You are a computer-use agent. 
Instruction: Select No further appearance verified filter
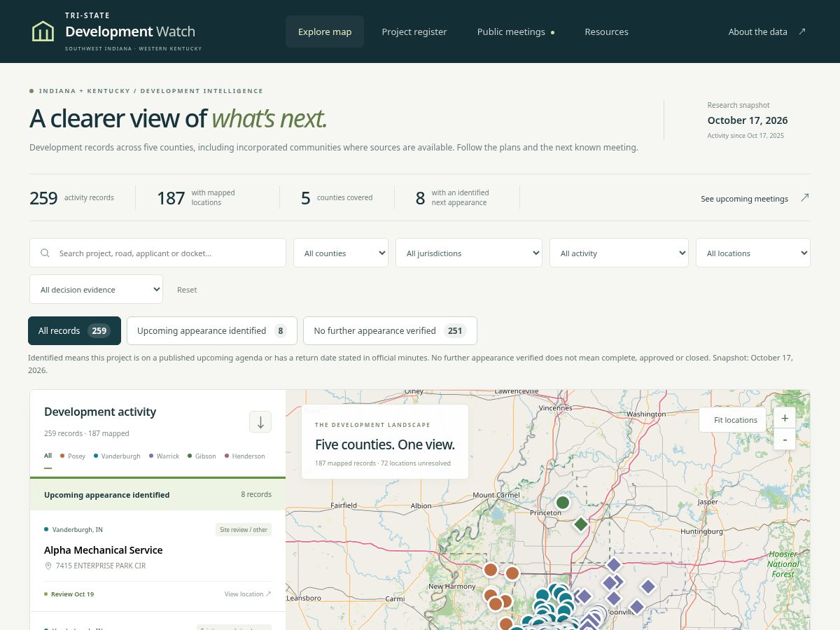tap(390, 330)
